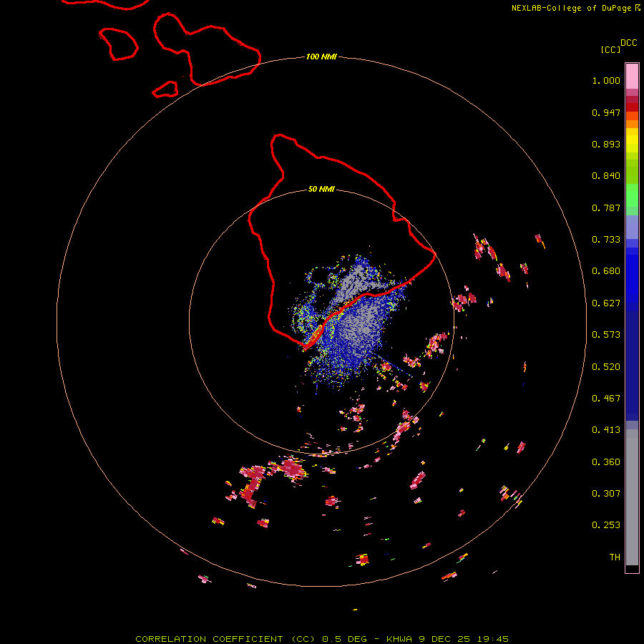Click the TH threshold label
Screen dimensions: 644x644
coord(615,557)
